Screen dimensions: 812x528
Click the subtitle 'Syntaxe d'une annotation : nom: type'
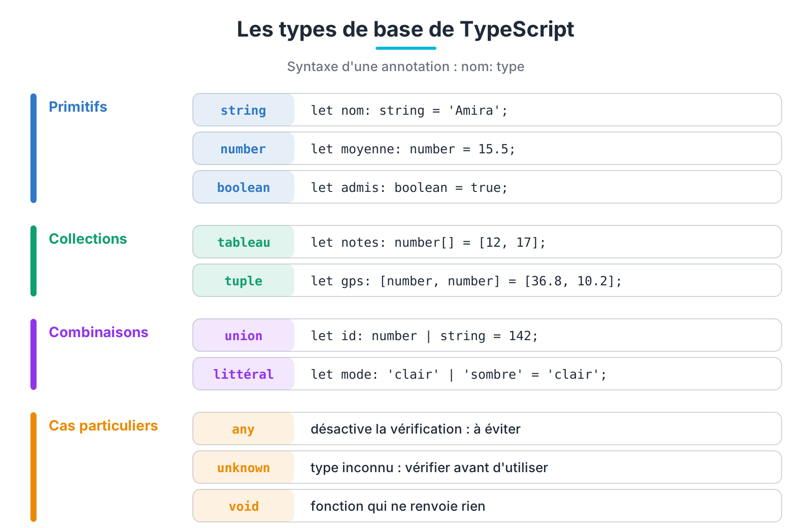(x=405, y=67)
